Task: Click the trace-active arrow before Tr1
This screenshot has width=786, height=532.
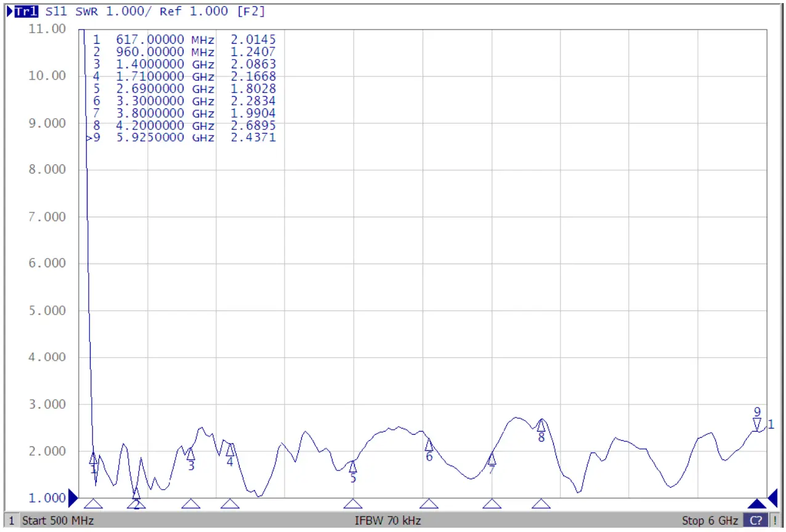Action: click(9, 12)
